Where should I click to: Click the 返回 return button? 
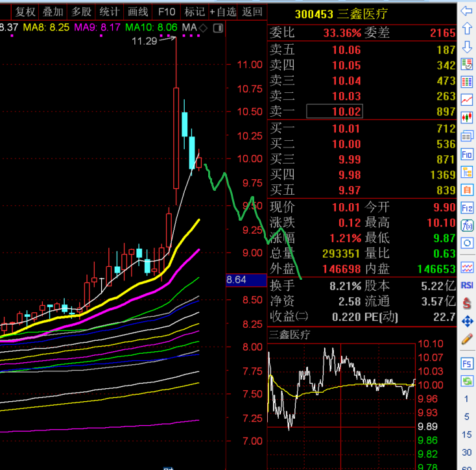pos(252,12)
